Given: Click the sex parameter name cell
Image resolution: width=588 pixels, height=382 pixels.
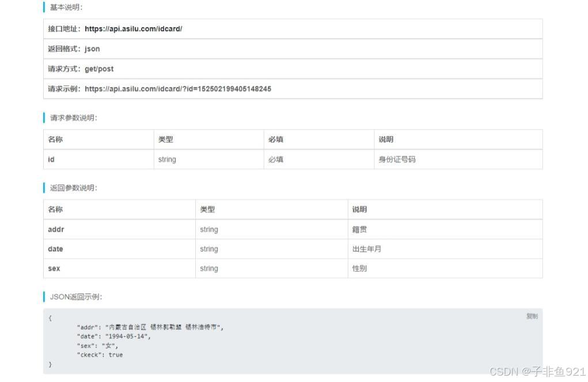Looking at the screenshot, I should (x=54, y=268).
